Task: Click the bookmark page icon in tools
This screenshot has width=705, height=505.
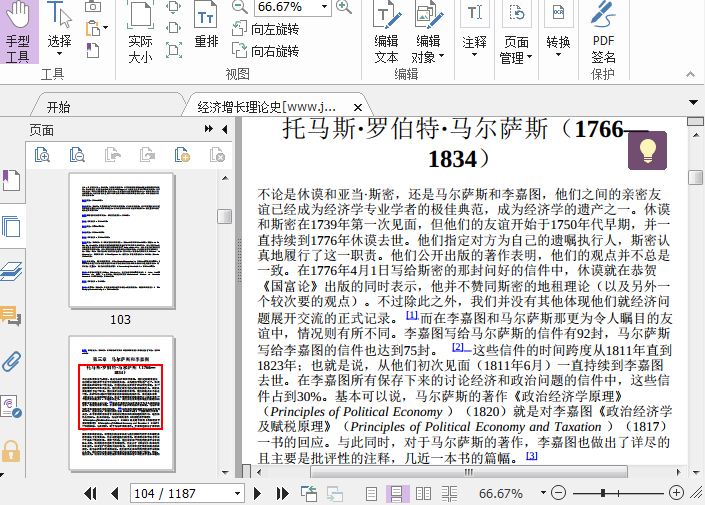Action: 93,50
